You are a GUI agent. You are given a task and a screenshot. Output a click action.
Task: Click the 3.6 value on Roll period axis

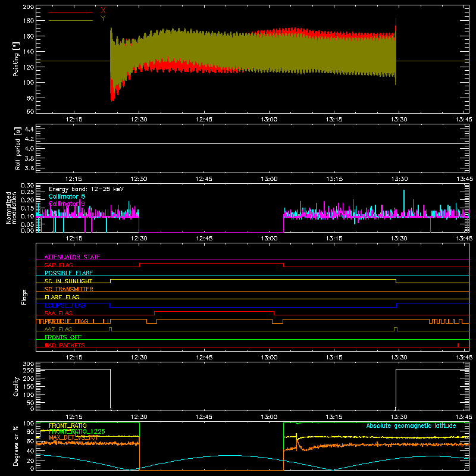pos(29,168)
